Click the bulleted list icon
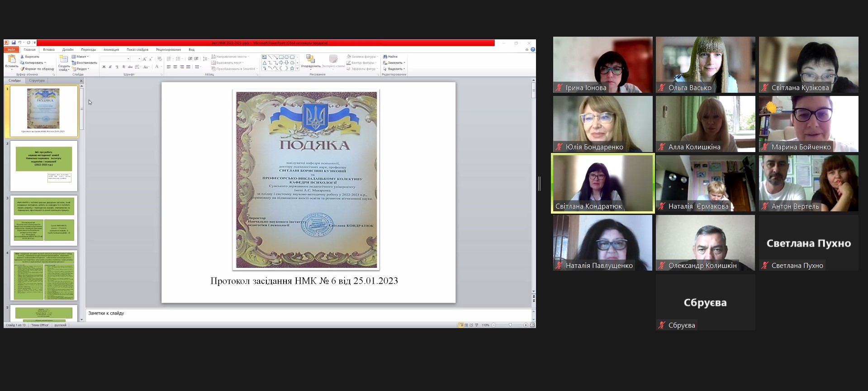This screenshot has height=391, width=868. coord(169,59)
